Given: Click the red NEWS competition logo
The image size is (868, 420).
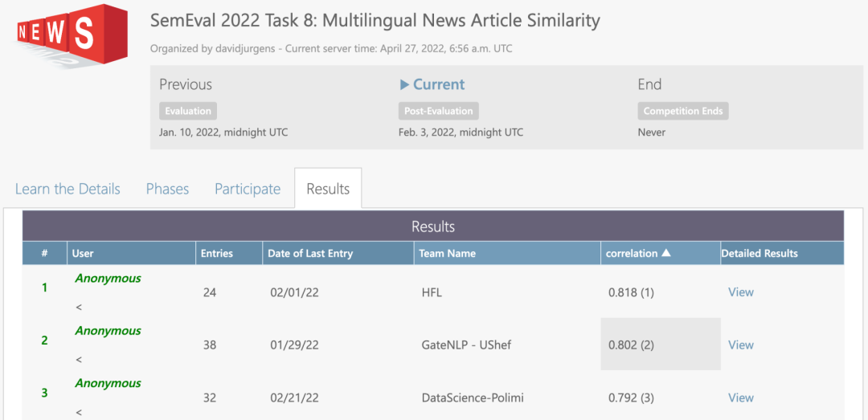Looking at the screenshot, I should coord(72,35).
